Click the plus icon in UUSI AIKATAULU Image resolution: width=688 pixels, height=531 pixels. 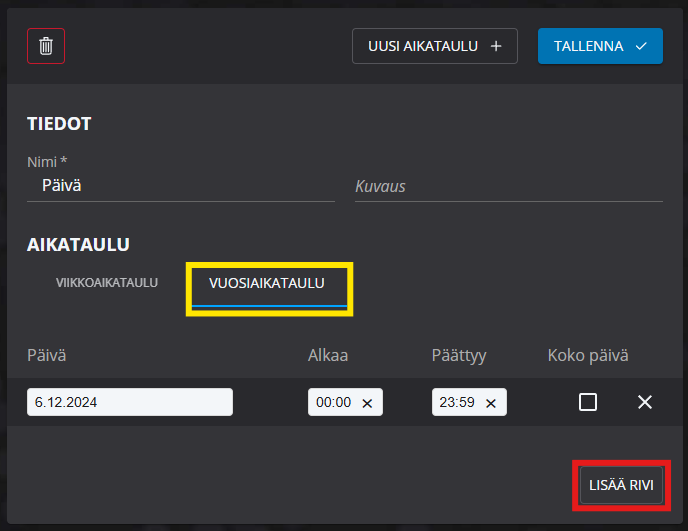point(497,46)
